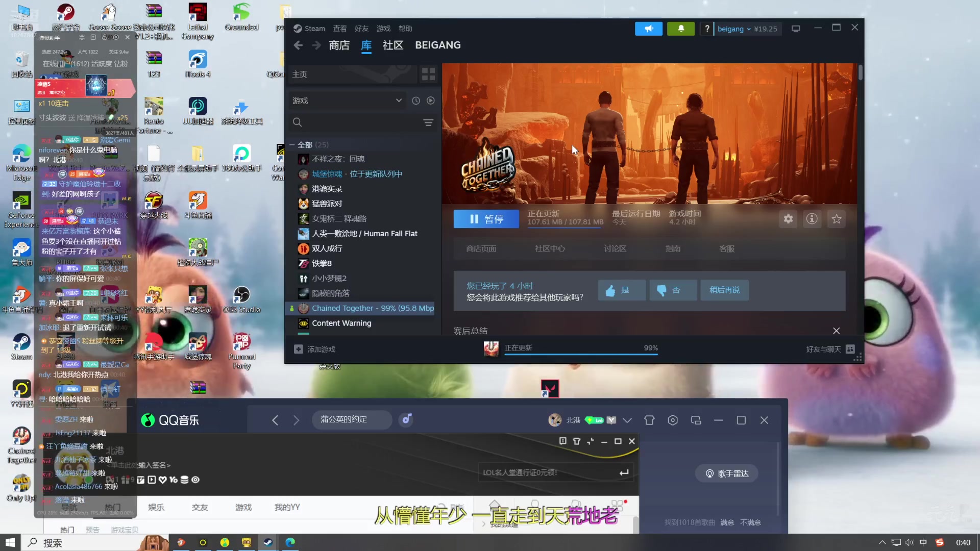The width and height of the screenshot is (980, 551).
Task: Open the 好友 menu
Action: [x=361, y=29]
